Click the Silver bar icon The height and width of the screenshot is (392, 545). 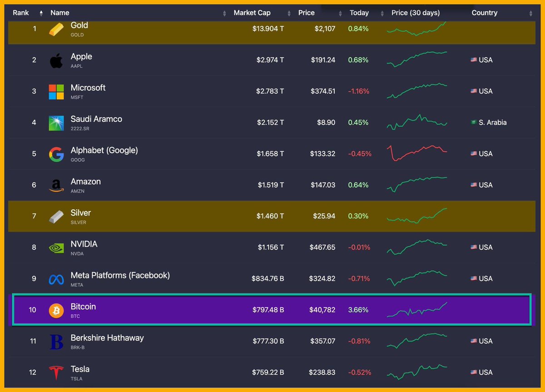coord(56,217)
